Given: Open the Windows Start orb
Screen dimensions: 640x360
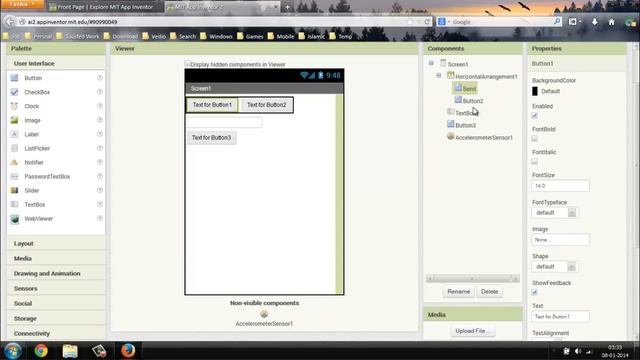Looking at the screenshot, I should [12, 351].
